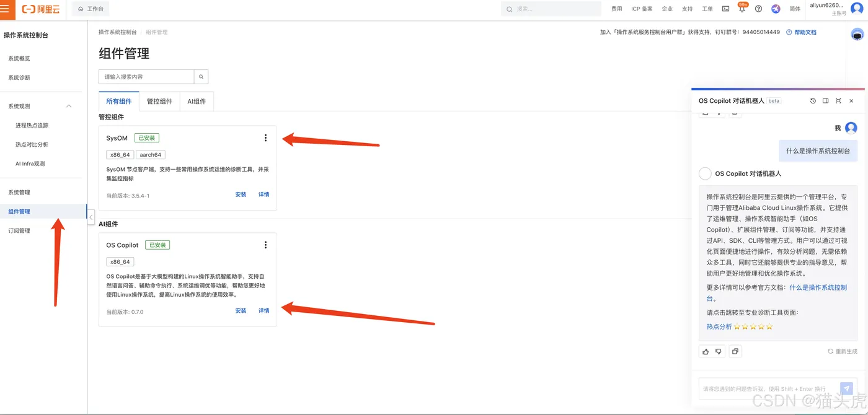This screenshot has height=415, width=868.
Task: Go to 订阅管理 in sidebar
Action: [19, 230]
